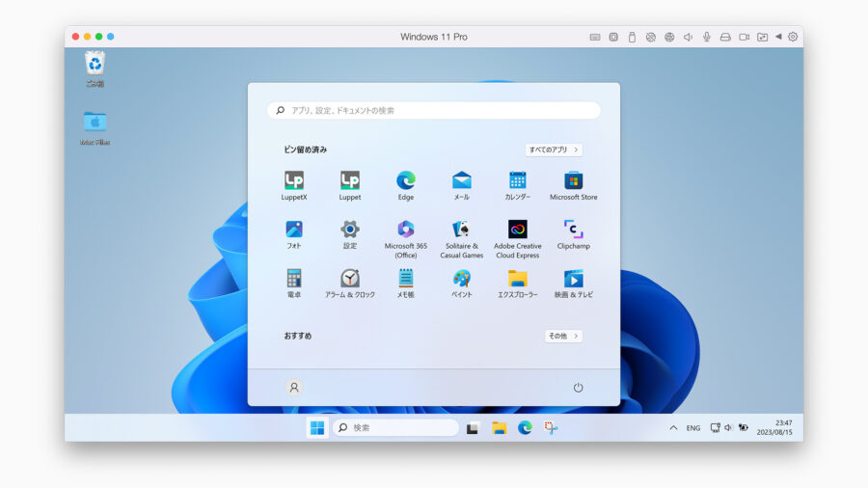Open the Mac Files desktop folder
Viewport: 868px width, 488px height.
coord(95,128)
